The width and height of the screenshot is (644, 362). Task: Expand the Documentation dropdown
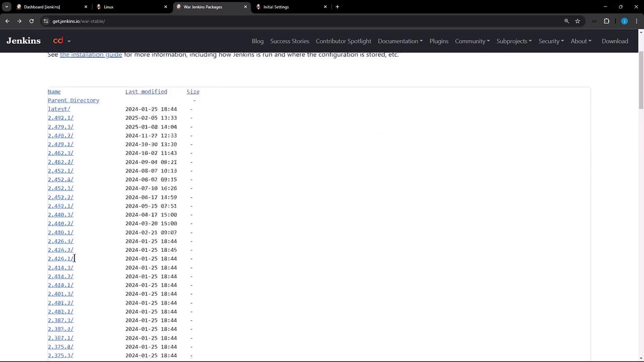(x=400, y=41)
